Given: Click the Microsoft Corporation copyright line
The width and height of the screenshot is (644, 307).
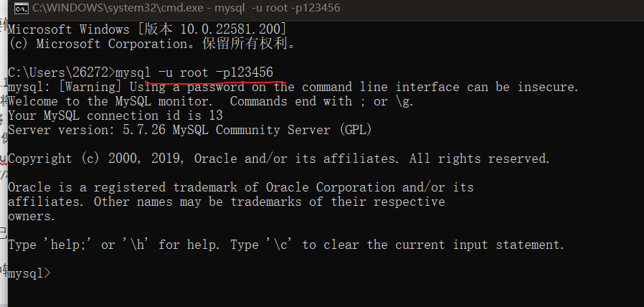Looking at the screenshot, I should [x=151, y=44].
